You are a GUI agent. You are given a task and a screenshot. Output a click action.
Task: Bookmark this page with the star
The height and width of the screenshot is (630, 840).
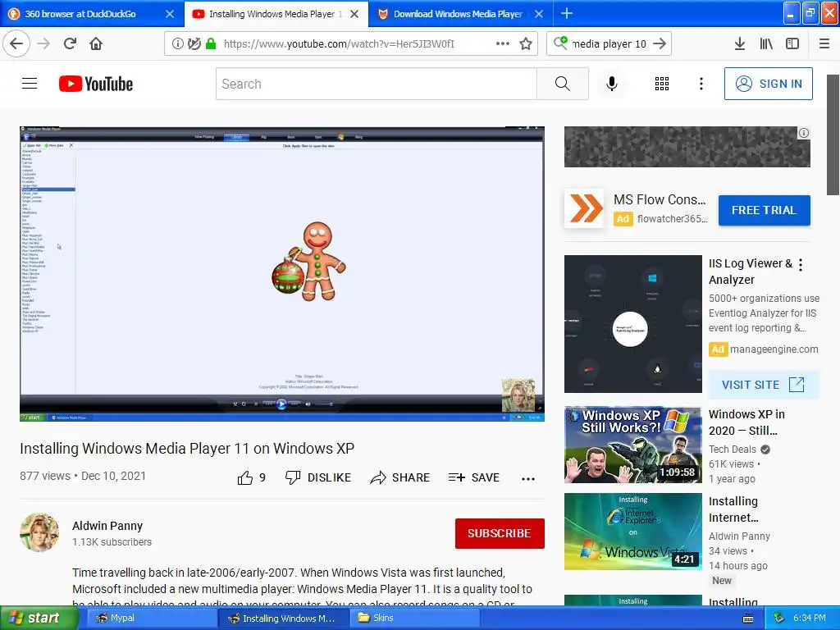point(526,43)
